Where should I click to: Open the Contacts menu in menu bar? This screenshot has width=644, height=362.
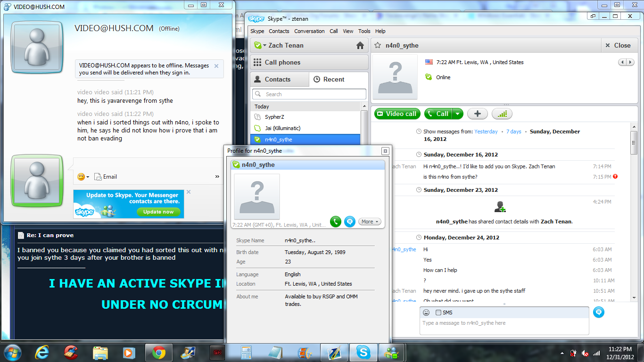point(279,31)
